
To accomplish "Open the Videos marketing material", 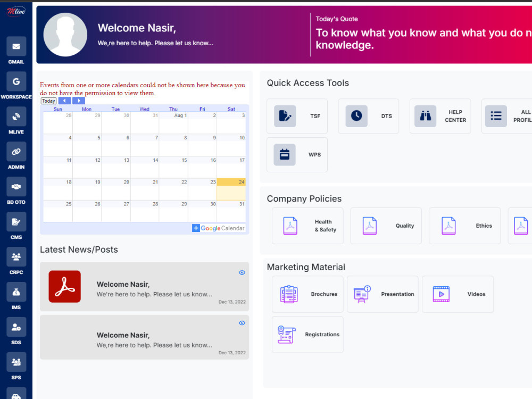I will [458, 294].
